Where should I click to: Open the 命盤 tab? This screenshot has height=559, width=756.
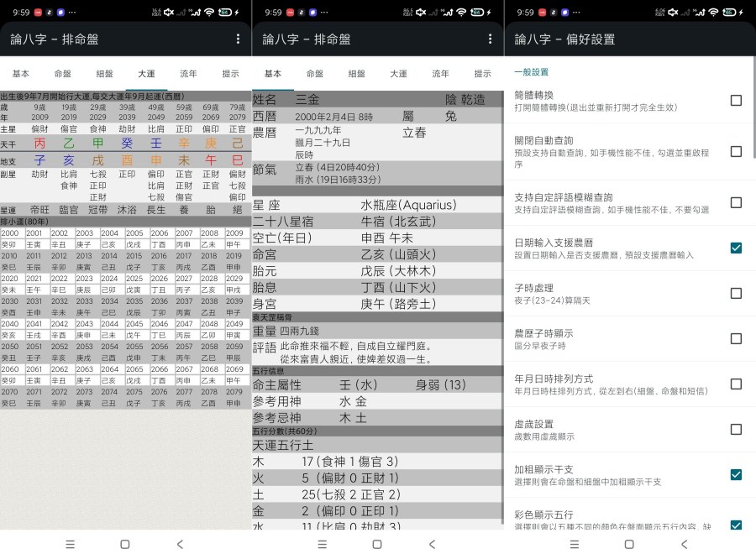coord(63,74)
